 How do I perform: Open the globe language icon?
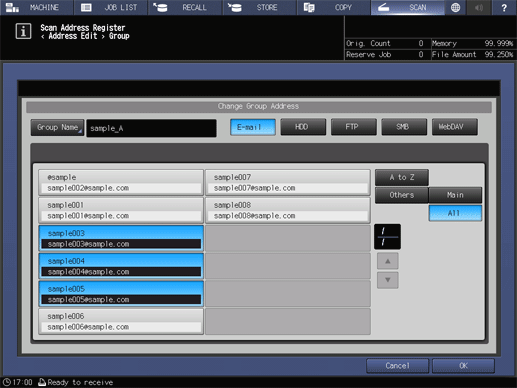pyautogui.click(x=455, y=7)
